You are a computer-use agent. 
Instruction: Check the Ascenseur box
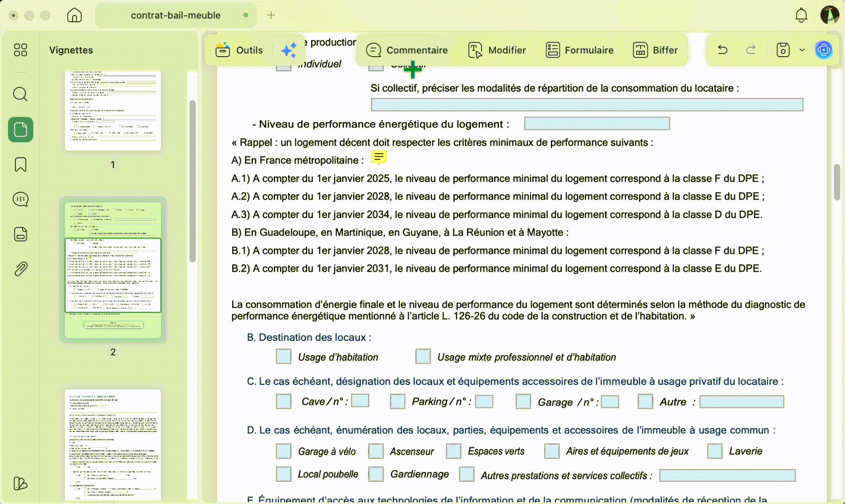coord(376,451)
